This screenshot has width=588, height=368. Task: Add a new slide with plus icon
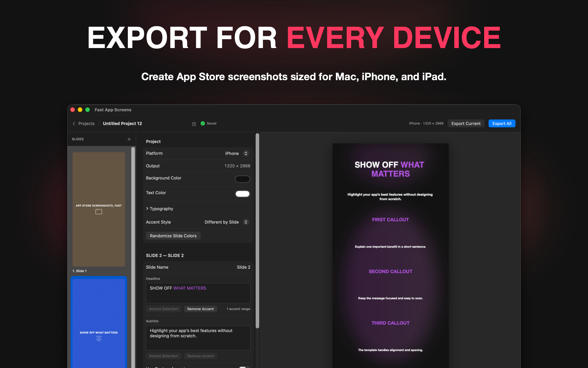pyautogui.click(x=129, y=139)
